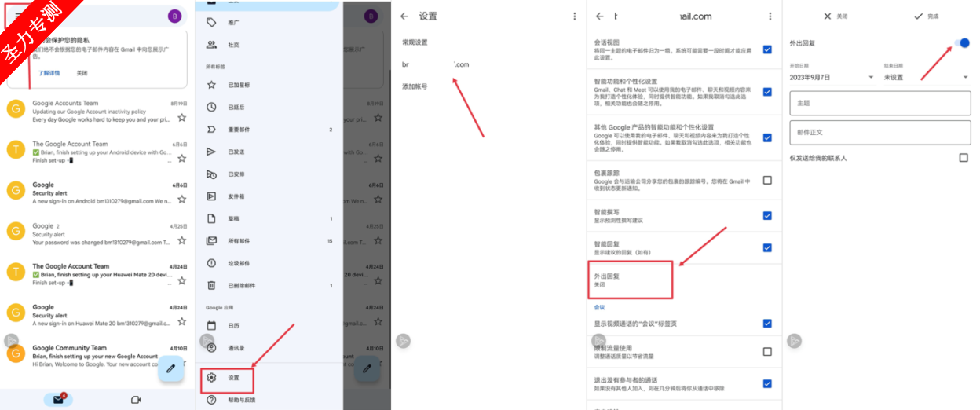The image size is (980, 410).
Task: Open the 发件箱 outbox icon
Action: coord(210,196)
